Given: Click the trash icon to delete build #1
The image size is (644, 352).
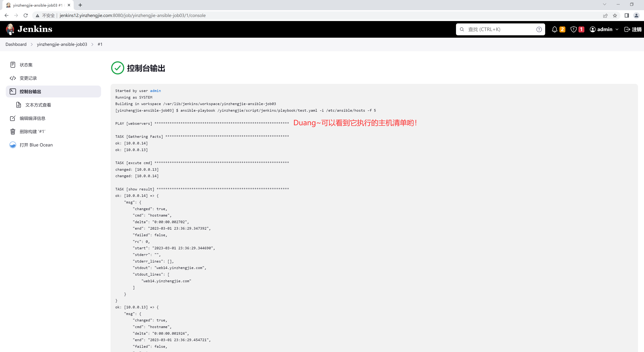Looking at the screenshot, I should tap(13, 132).
